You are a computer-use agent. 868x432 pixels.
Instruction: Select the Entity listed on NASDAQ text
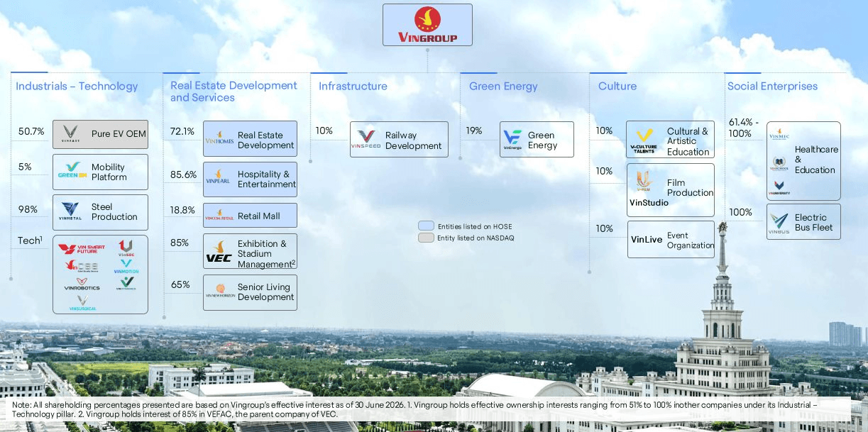pos(476,238)
